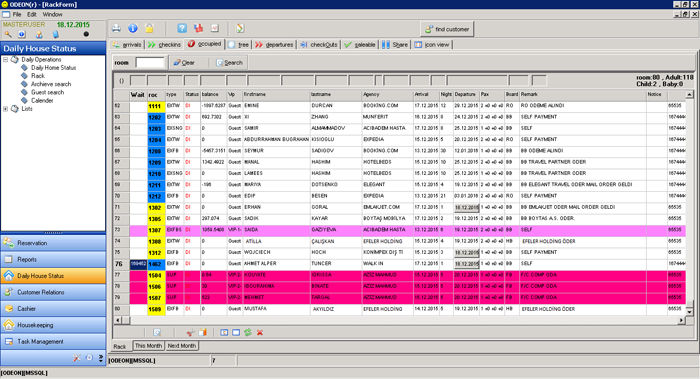Switch to icon view tab
Viewport: 700px width, 379px height.
click(x=432, y=45)
